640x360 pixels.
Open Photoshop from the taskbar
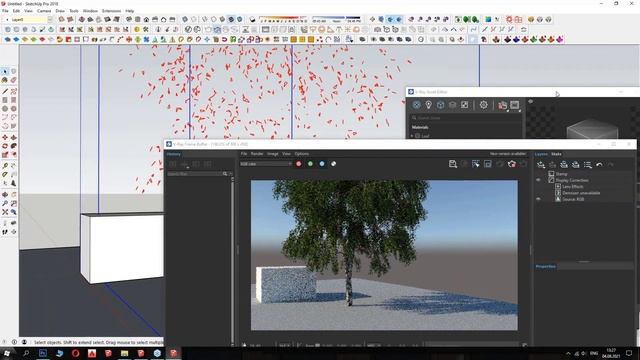[x=43, y=353]
